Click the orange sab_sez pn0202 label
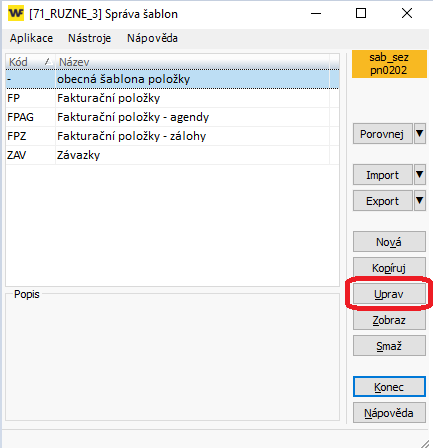The height and width of the screenshot is (448, 433). [389, 64]
